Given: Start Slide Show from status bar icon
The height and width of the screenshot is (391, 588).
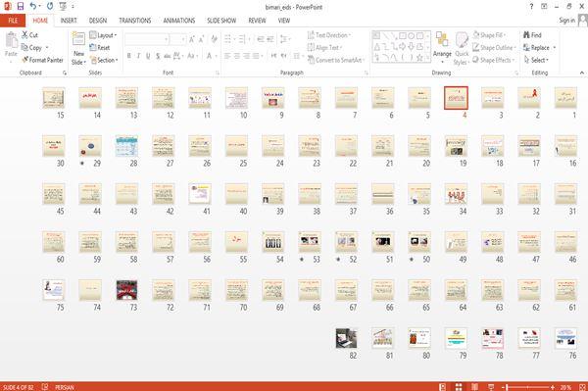Looking at the screenshot, I should [491, 387].
